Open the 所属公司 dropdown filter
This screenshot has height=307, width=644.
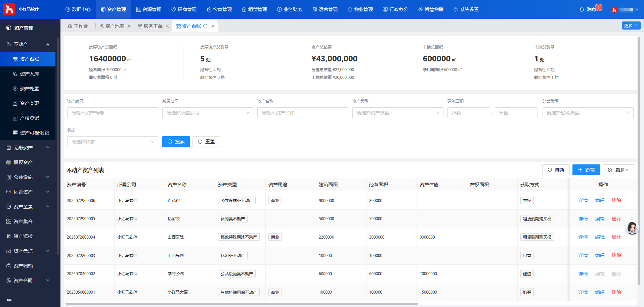[207, 113]
